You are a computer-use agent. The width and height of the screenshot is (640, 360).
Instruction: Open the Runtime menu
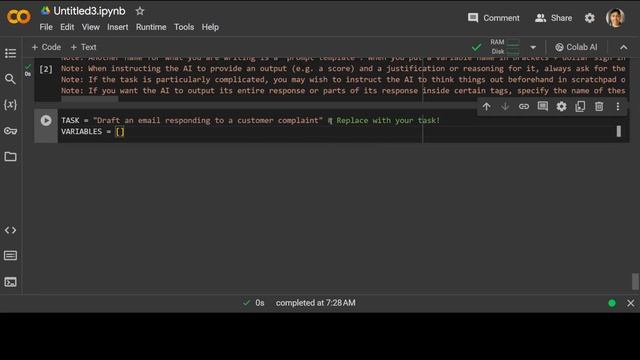tap(151, 27)
